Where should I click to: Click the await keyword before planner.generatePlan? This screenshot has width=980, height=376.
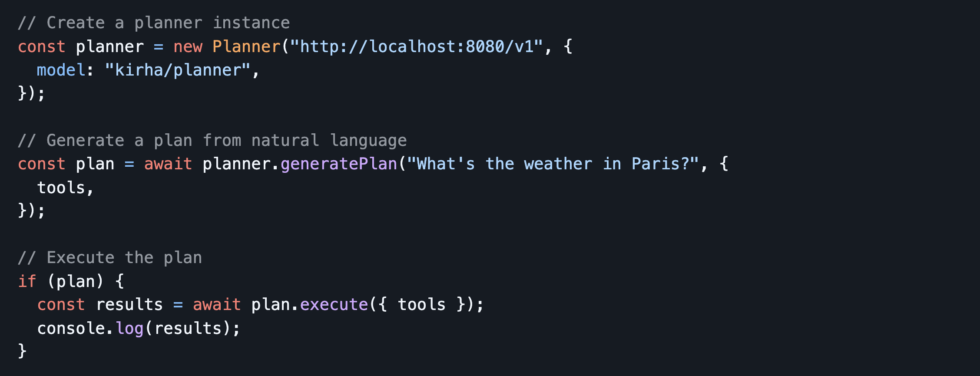tap(168, 164)
